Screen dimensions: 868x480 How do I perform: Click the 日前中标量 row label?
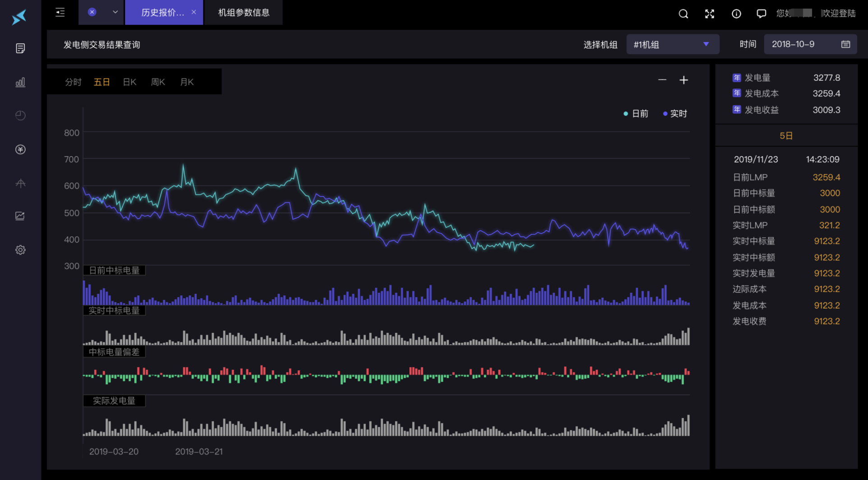coord(754,193)
